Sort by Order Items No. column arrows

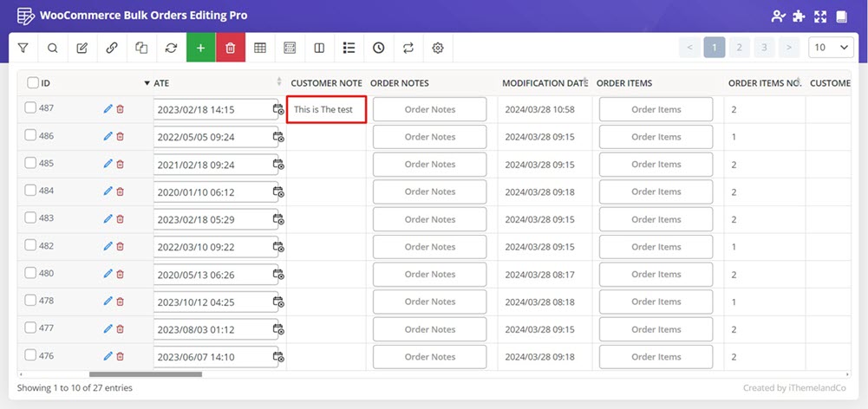coord(798,81)
